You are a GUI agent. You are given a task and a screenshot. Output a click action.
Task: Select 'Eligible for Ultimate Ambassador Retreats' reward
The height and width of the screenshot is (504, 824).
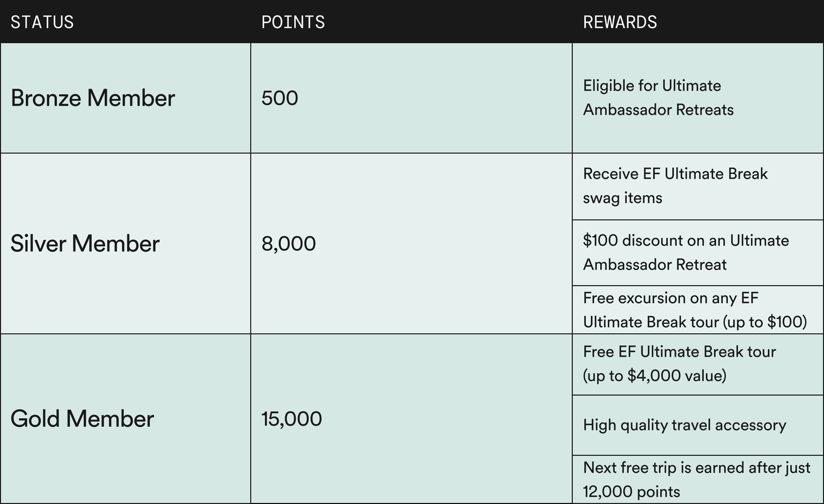pos(658,98)
